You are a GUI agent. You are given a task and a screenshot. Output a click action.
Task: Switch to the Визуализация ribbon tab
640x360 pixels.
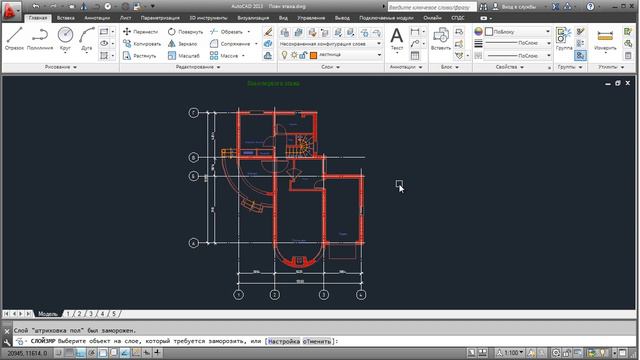click(x=253, y=18)
